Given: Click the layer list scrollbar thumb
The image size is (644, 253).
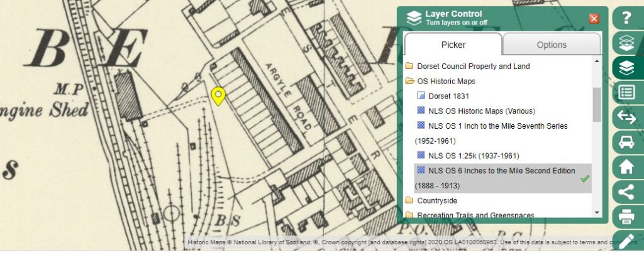Looking at the screenshot, I should pos(597,104).
